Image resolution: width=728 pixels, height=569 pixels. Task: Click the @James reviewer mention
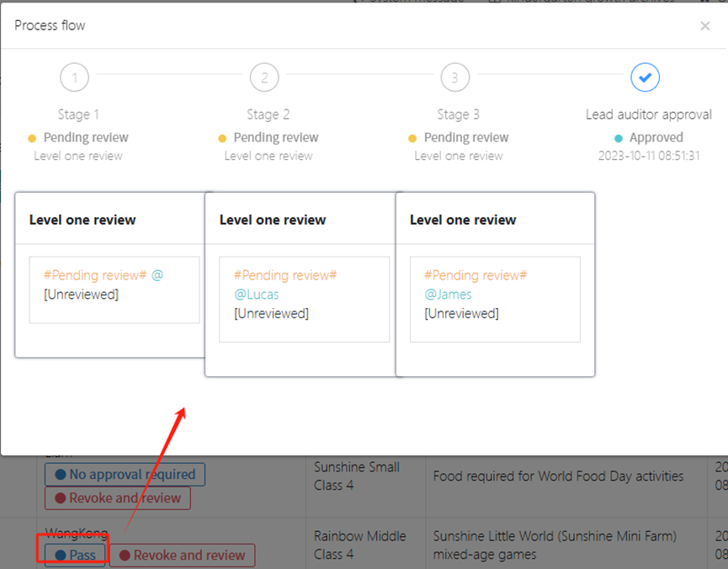448,295
